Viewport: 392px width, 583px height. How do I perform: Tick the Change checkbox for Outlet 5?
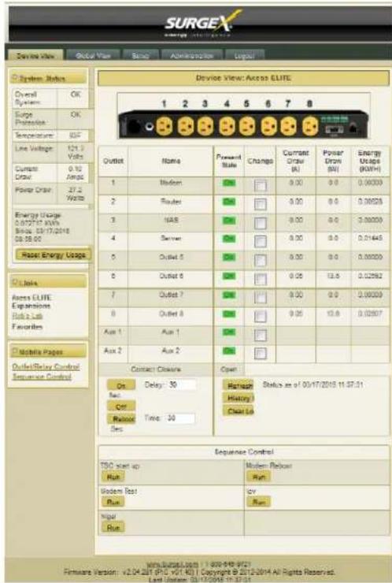261,260
